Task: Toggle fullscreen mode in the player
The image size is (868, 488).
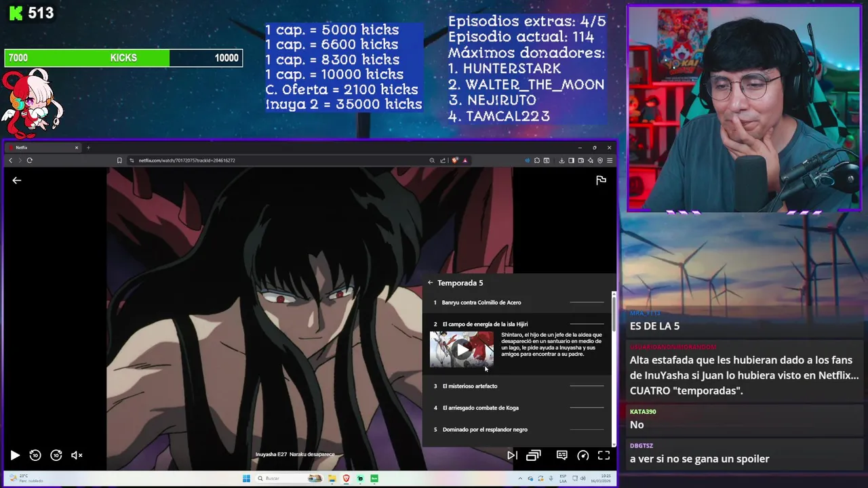Action: point(604,455)
